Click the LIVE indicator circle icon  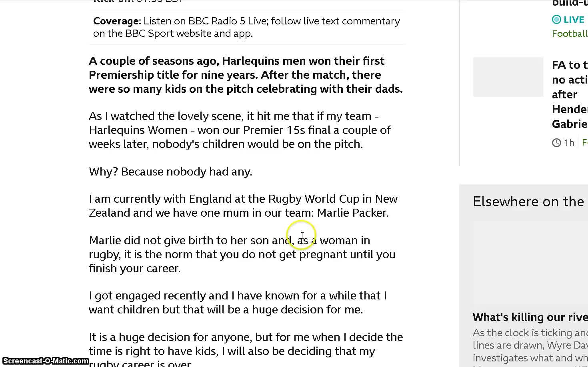coord(556,20)
